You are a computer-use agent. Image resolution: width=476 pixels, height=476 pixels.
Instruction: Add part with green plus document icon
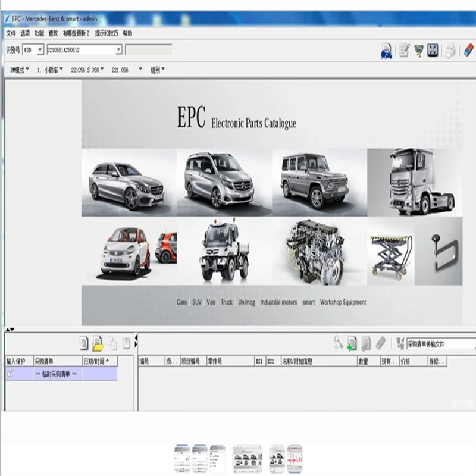352,344
